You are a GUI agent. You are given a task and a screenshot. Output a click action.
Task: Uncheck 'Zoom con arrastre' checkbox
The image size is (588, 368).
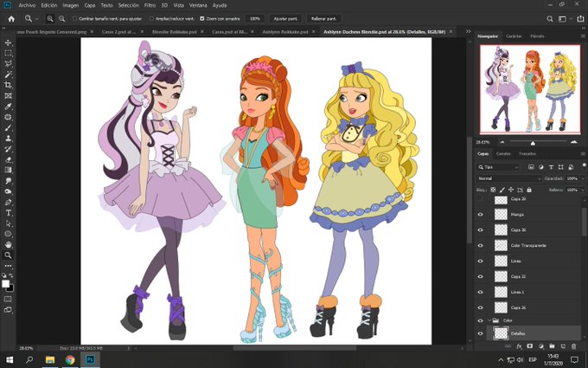coord(201,18)
